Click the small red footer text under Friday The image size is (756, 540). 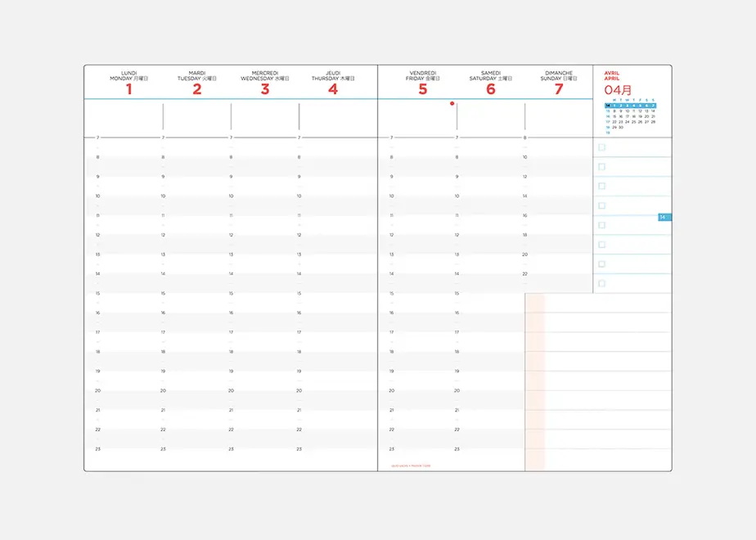pos(411,466)
